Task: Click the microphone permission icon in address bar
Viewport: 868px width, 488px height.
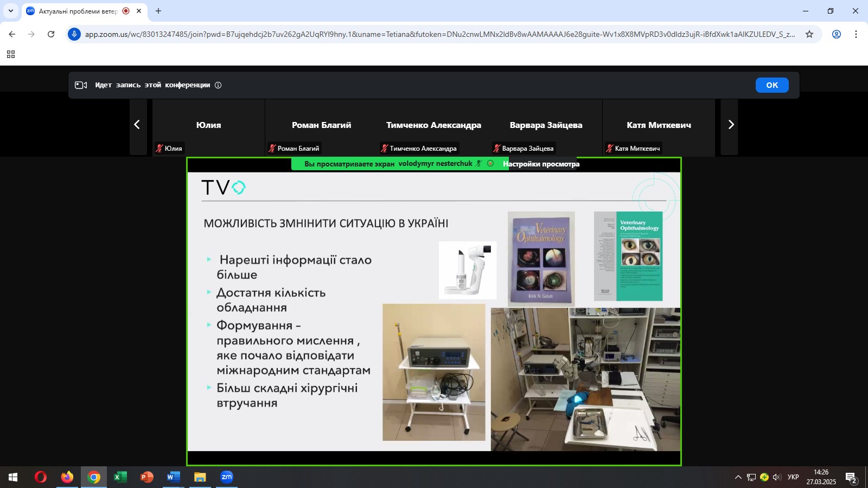Action: pyautogui.click(x=74, y=34)
